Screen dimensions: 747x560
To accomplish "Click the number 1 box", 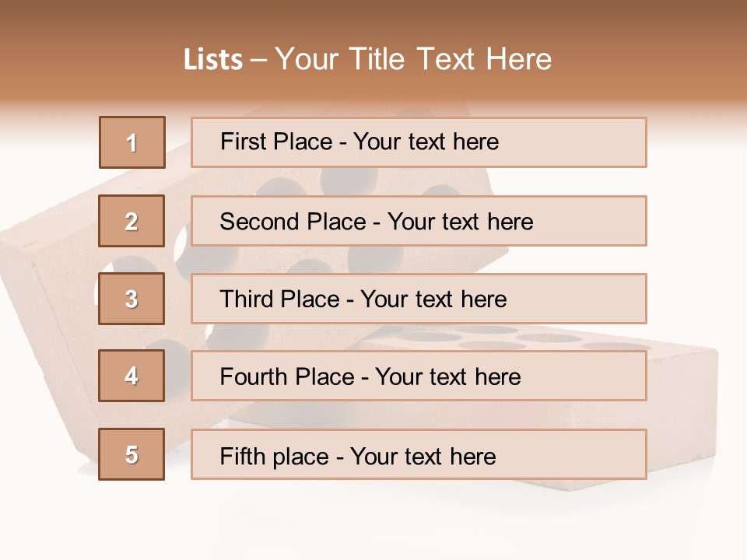I will point(132,142).
